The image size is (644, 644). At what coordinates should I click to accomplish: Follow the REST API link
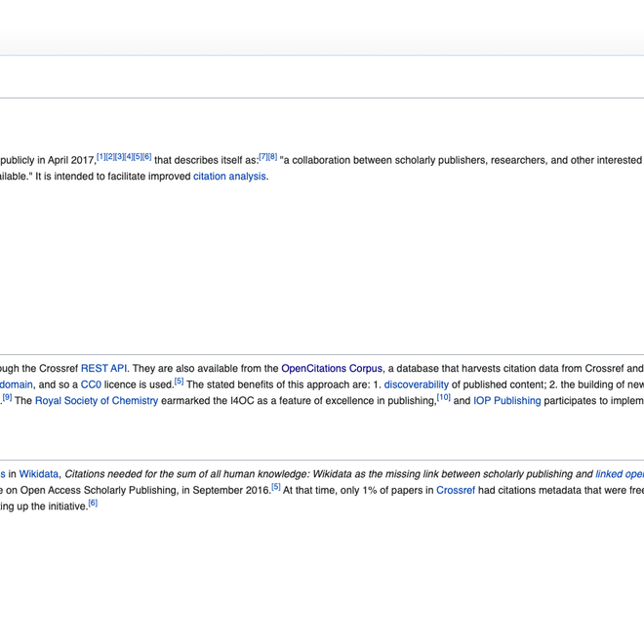103,369
